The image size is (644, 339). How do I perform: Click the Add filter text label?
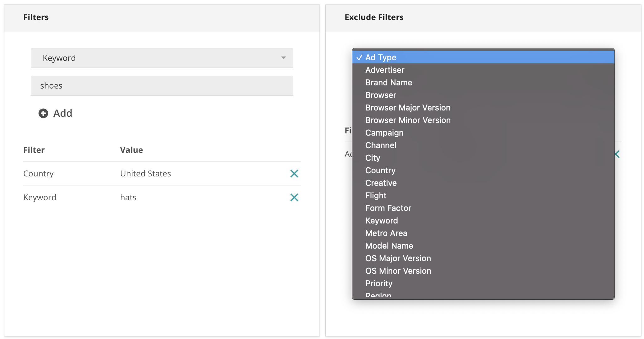[63, 113]
